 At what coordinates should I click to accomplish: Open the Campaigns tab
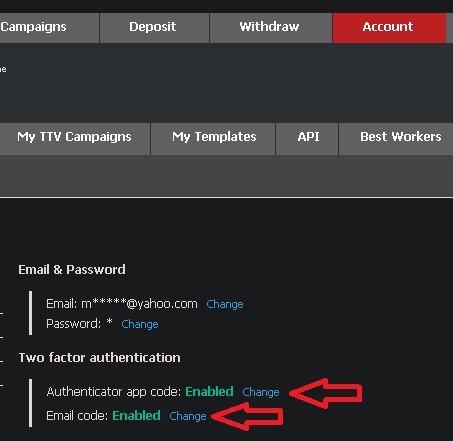[49, 28]
